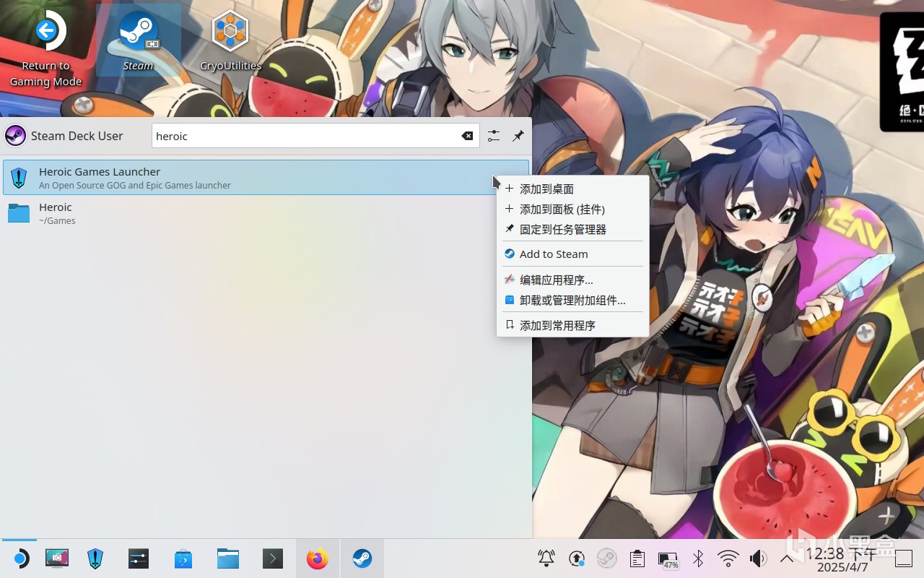Click the show desktop button
This screenshot has height=578, width=924.
905,558
